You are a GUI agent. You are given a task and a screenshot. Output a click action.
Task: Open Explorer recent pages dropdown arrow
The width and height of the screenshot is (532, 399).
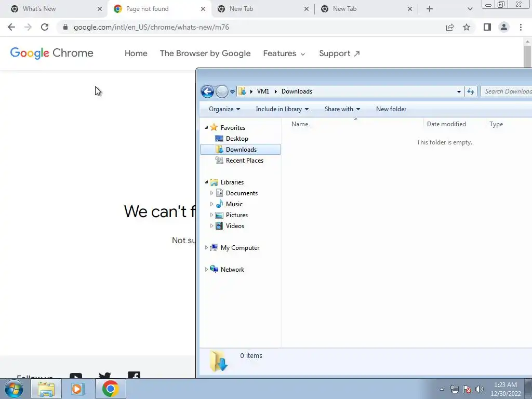(232, 91)
